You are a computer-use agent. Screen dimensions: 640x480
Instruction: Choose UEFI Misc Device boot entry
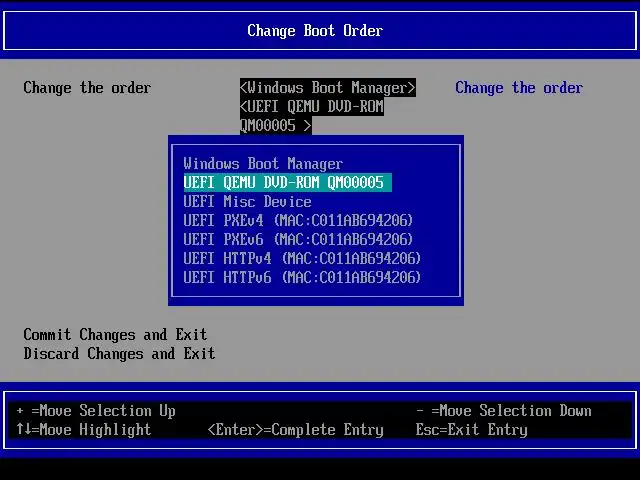tap(247, 202)
